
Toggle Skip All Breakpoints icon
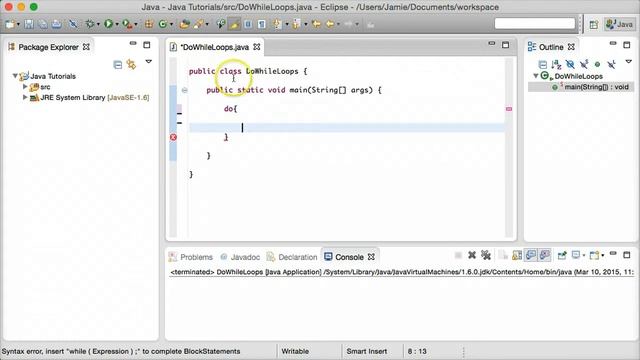click(x=73, y=24)
